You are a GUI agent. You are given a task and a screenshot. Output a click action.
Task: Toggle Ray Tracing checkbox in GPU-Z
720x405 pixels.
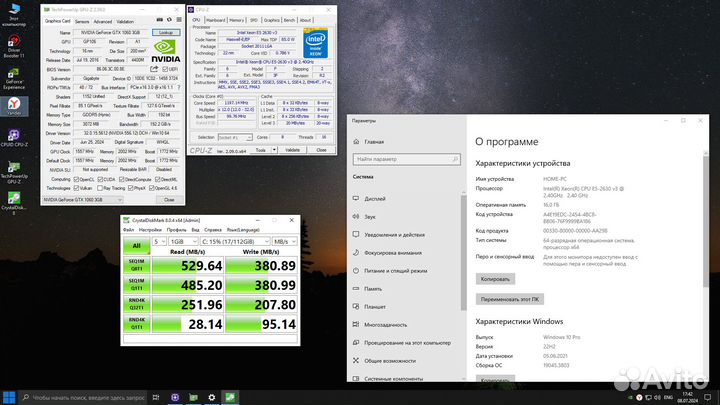point(100,188)
